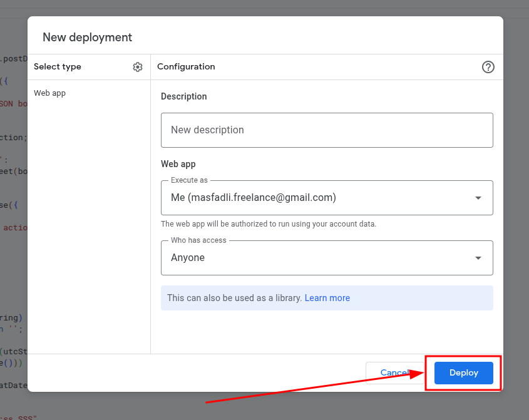Click the New deployment dialog title
Image resolution: width=529 pixels, height=420 pixels.
click(x=87, y=37)
